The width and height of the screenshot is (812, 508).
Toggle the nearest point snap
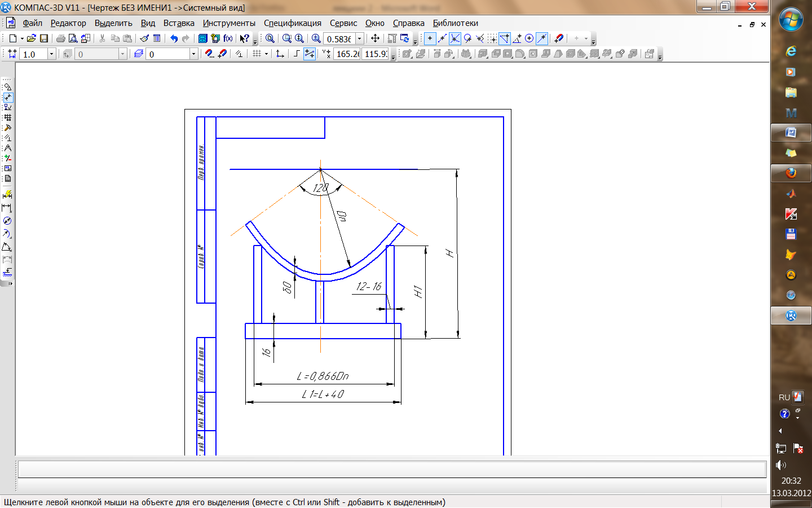point(430,38)
